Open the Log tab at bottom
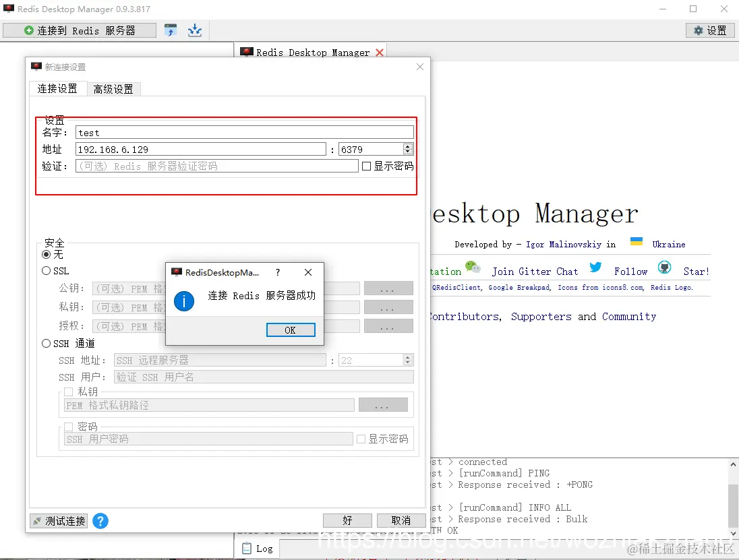The image size is (739, 560). click(x=258, y=549)
